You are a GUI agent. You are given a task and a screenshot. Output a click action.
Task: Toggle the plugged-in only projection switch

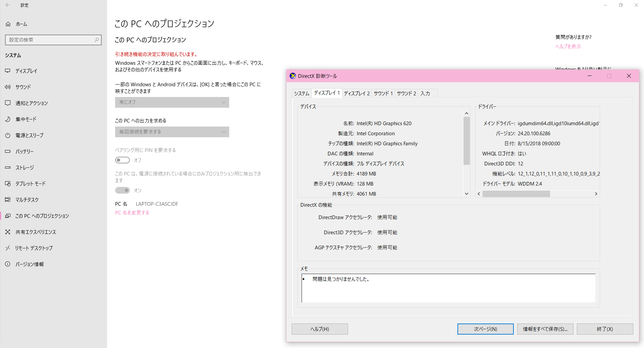(122, 190)
